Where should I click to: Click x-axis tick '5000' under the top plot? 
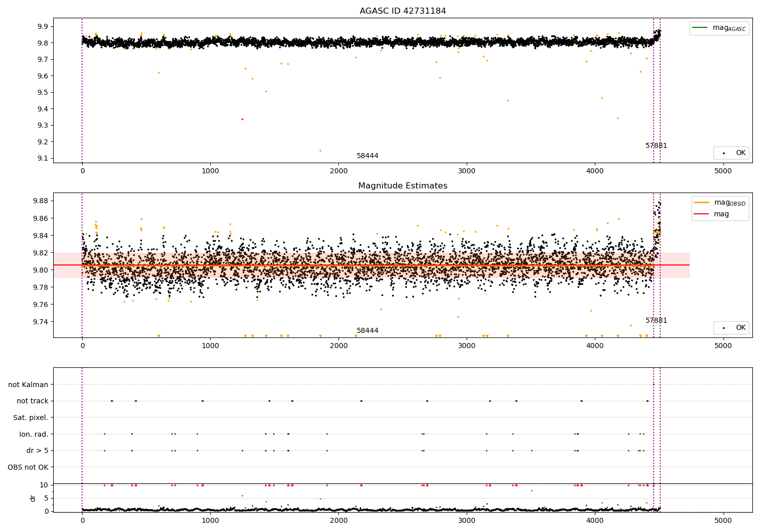tap(723, 171)
